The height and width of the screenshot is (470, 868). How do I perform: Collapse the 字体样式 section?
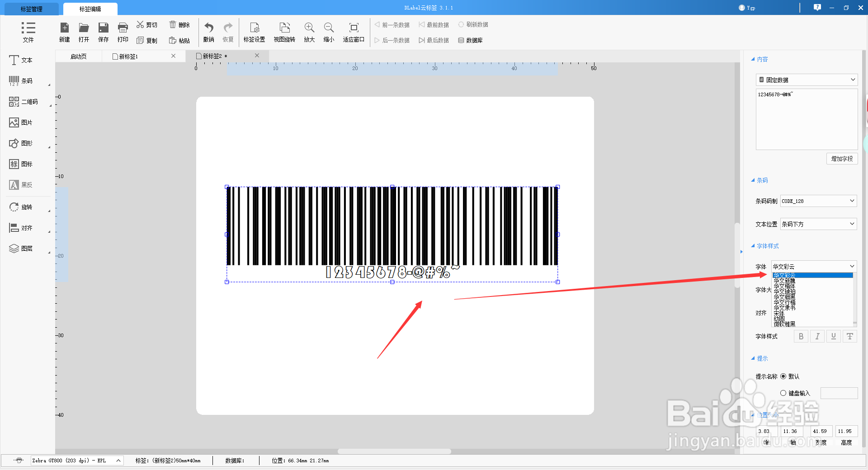[x=764, y=246]
